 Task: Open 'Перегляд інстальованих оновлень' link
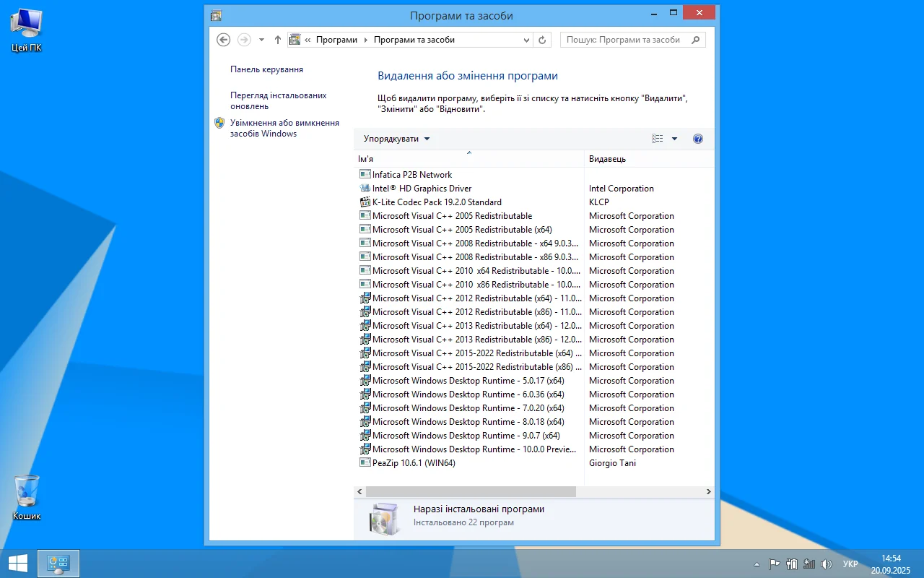point(278,100)
